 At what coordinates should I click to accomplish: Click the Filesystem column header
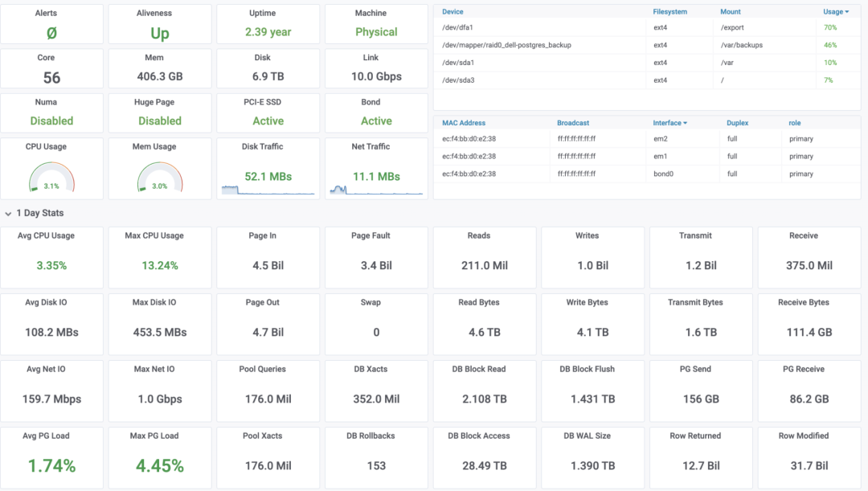pos(671,12)
